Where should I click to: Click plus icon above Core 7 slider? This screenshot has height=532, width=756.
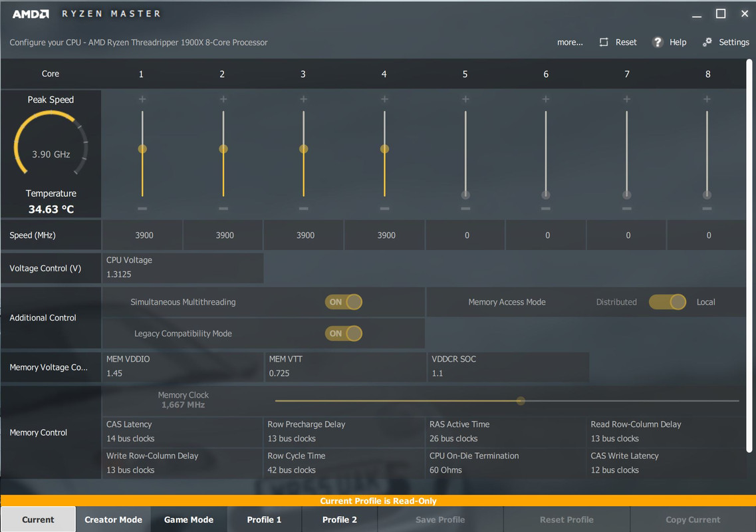tap(627, 99)
